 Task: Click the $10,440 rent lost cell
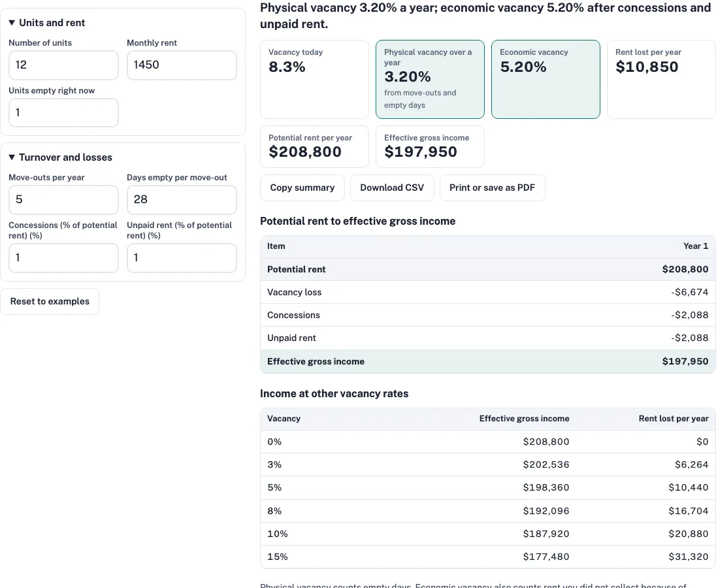pyautogui.click(x=689, y=487)
